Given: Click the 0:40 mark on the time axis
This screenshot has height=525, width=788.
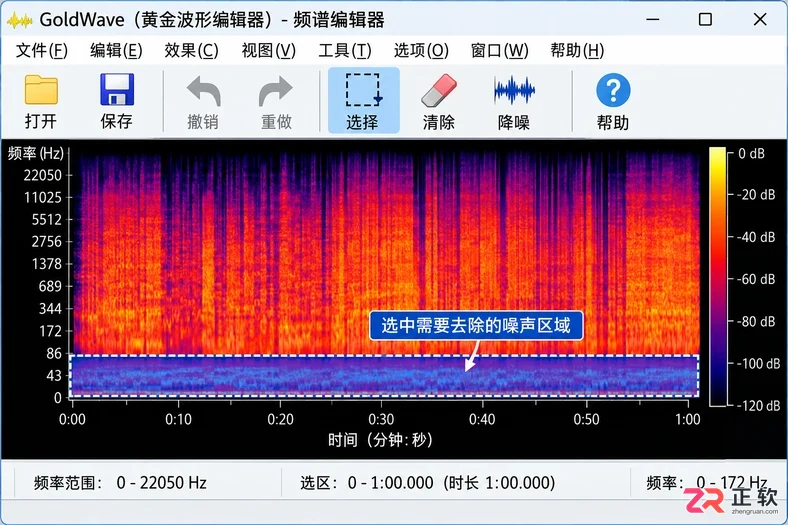Looking at the screenshot, I should coord(482,419).
